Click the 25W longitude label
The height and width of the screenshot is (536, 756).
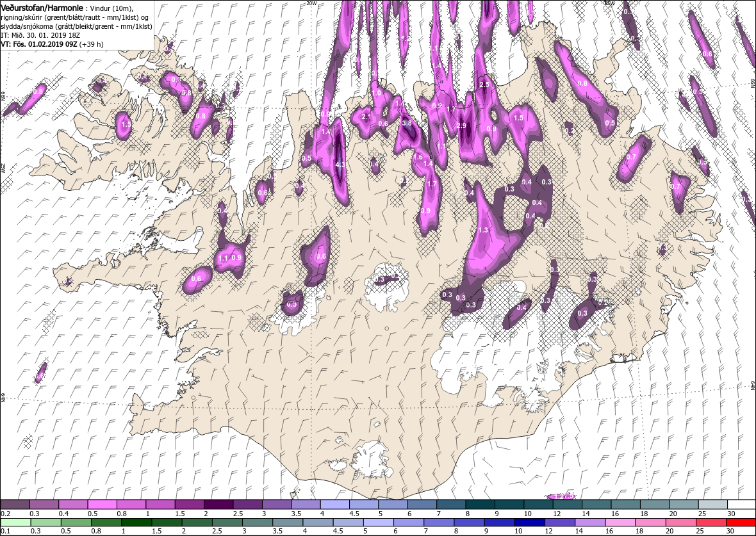click(3, 168)
